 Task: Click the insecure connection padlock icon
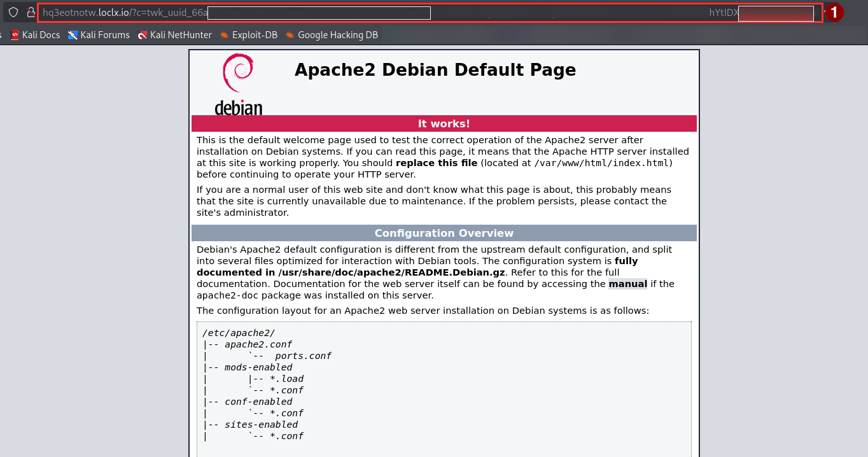(x=30, y=12)
